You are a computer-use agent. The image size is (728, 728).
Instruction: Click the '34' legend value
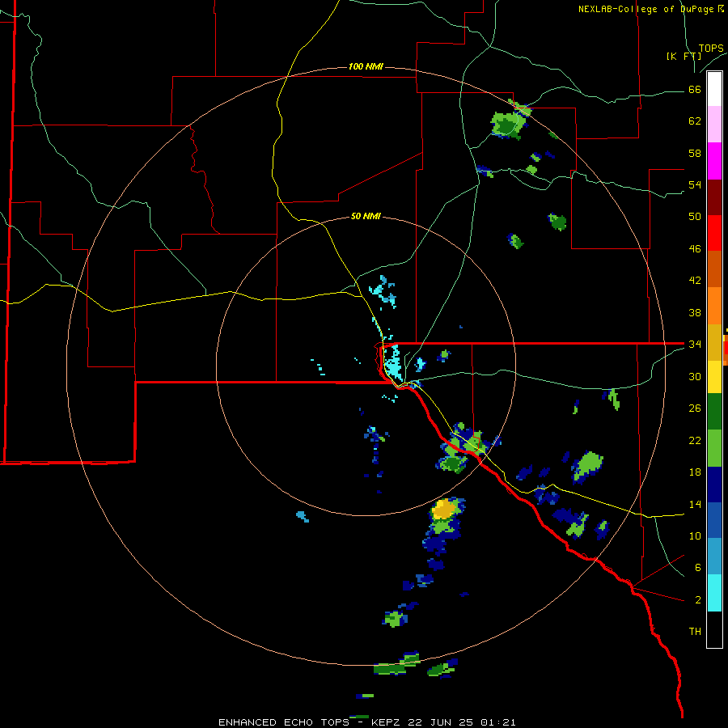(695, 344)
